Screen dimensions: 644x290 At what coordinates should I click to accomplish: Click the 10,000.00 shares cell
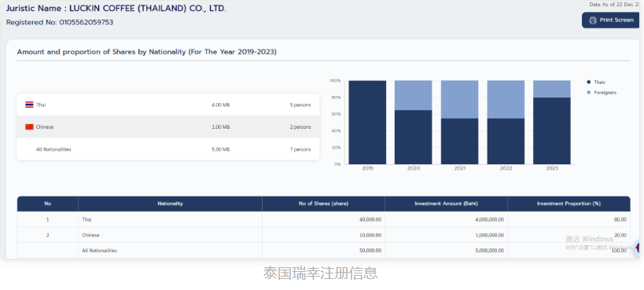(x=324, y=235)
